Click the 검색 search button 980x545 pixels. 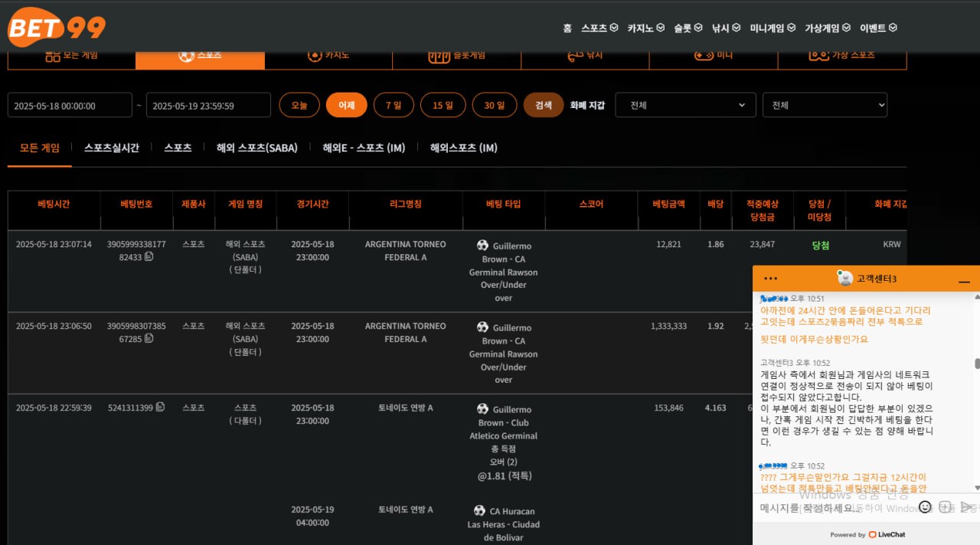pyautogui.click(x=544, y=105)
